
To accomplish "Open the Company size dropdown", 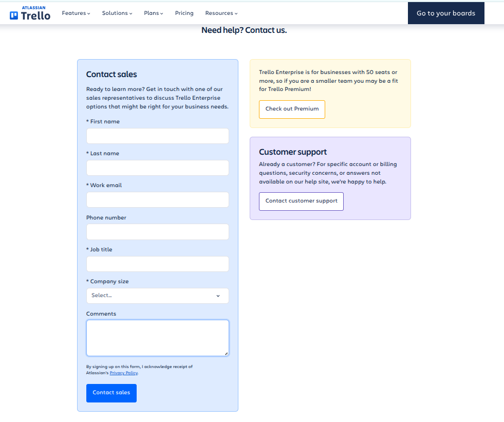I will 158,296.
